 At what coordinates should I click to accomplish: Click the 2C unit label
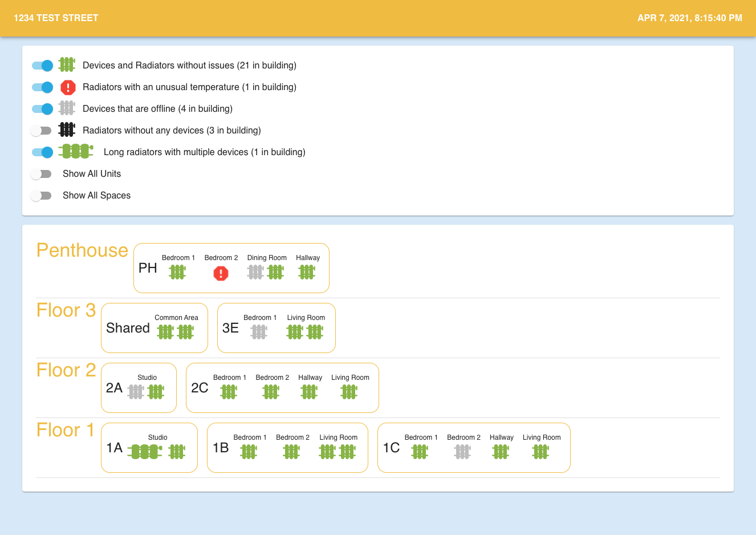pyautogui.click(x=200, y=388)
